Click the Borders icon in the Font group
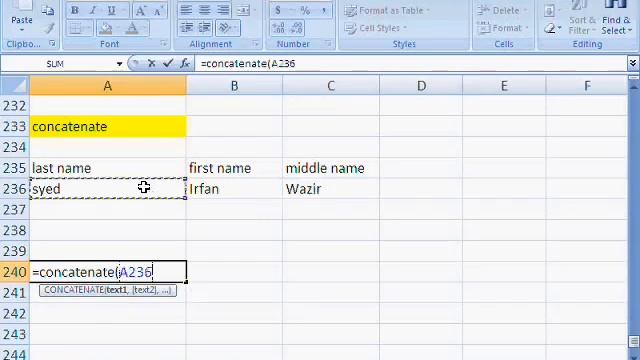 coord(76,28)
